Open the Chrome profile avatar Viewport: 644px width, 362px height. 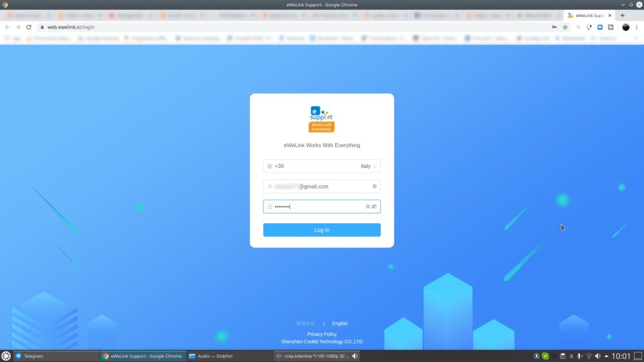pos(625,27)
